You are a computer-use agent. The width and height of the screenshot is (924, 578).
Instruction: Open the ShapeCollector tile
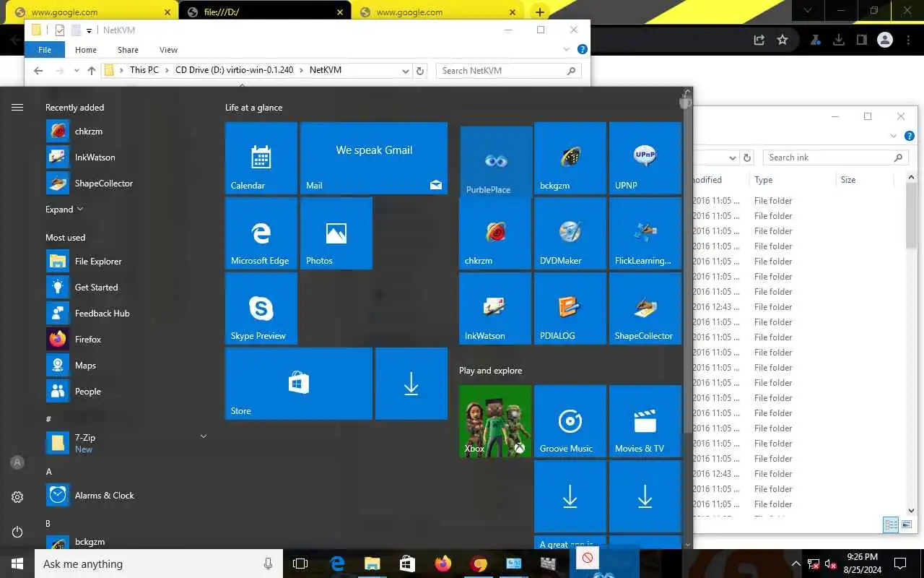(x=645, y=309)
